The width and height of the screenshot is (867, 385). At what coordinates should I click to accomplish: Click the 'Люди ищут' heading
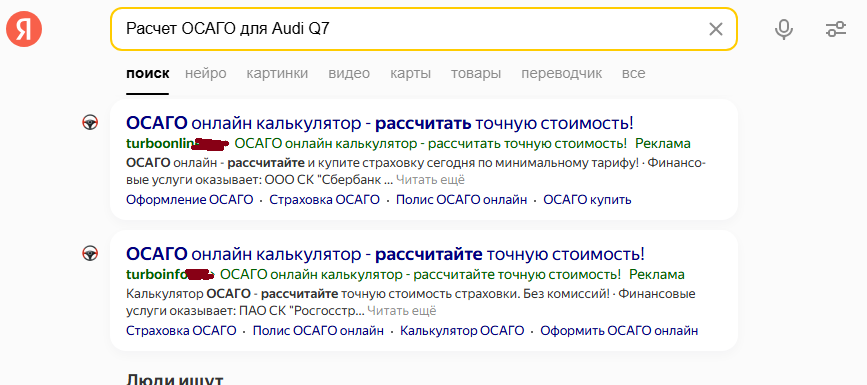click(x=175, y=379)
